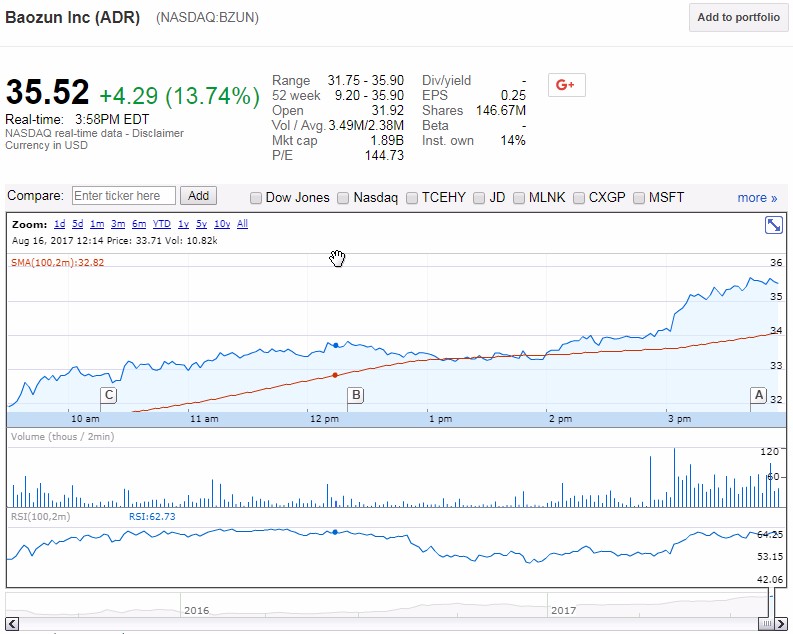Open news flag marker C on chart
793x634 pixels.
click(108, 395)
